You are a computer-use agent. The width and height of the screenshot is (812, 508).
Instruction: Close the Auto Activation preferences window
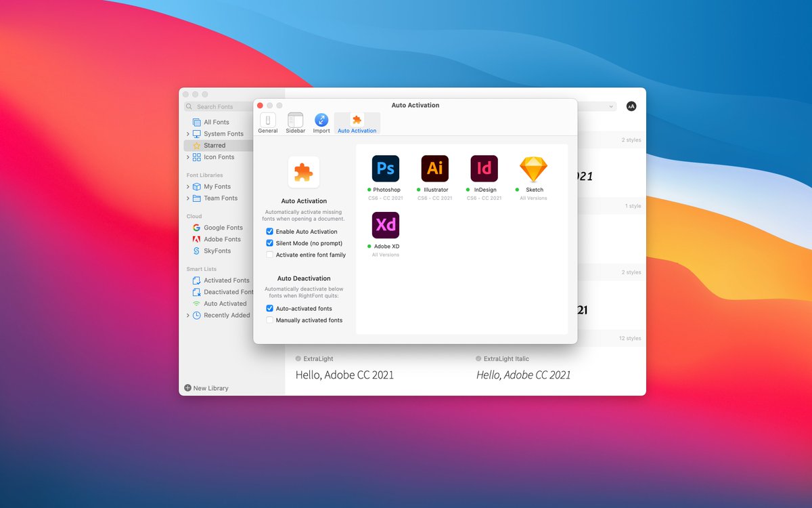click(260, 106)
